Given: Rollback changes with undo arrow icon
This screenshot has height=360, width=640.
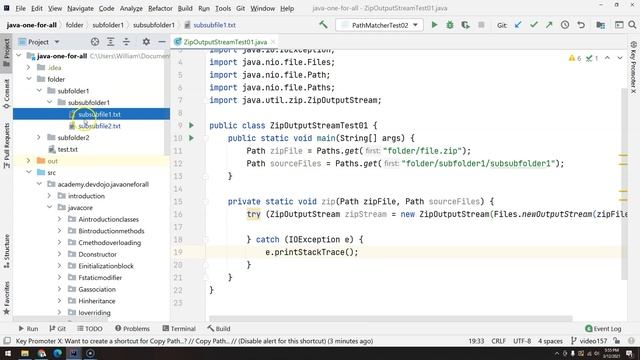Looking at the screenshot, I should (x=581, y=25).
